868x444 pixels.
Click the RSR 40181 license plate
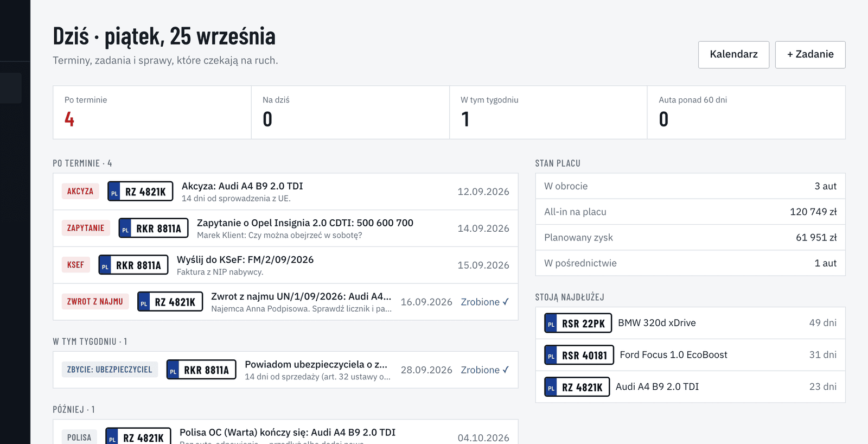[579, 355]
